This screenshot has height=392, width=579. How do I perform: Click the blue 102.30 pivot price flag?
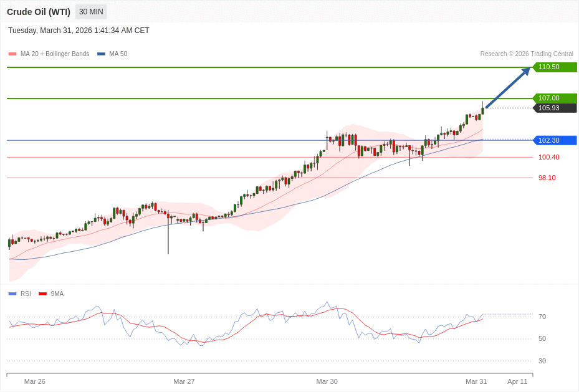(554, 140)
